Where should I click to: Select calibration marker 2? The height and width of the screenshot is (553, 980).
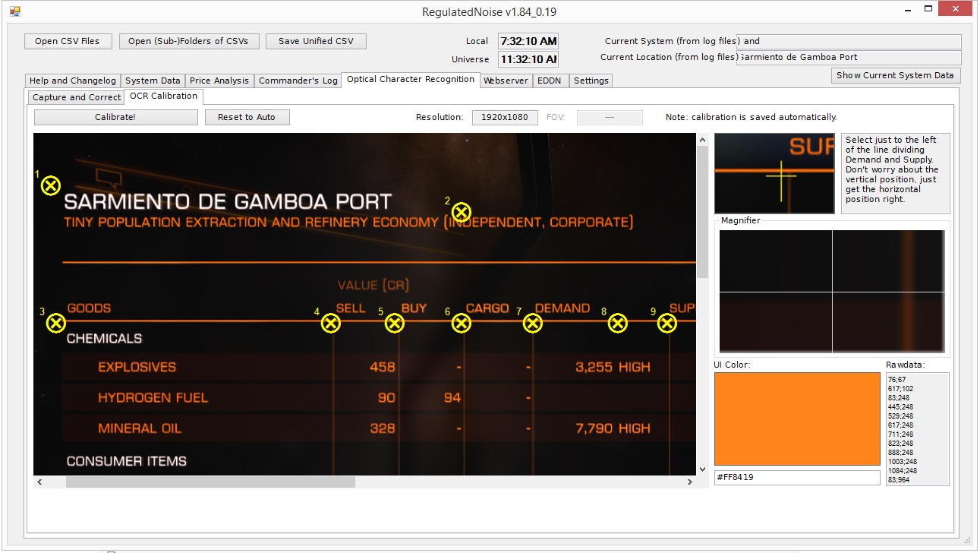click(x=462, y=213)
